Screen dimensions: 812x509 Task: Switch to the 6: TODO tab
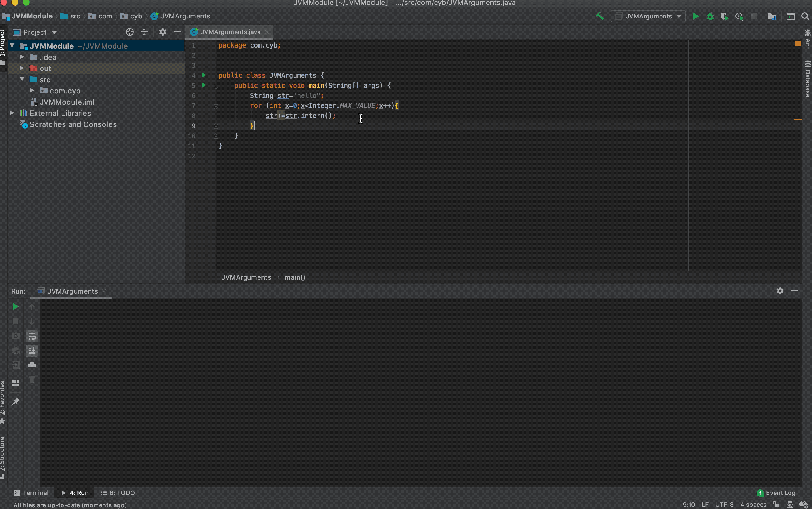pos(118,492)
